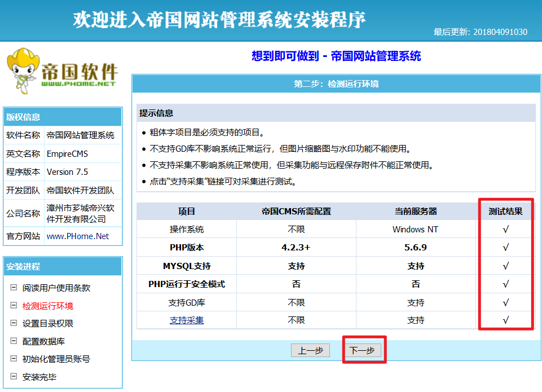
Task: Click the hint line about 点击"支持采集"链接
Action: (223, 182)
